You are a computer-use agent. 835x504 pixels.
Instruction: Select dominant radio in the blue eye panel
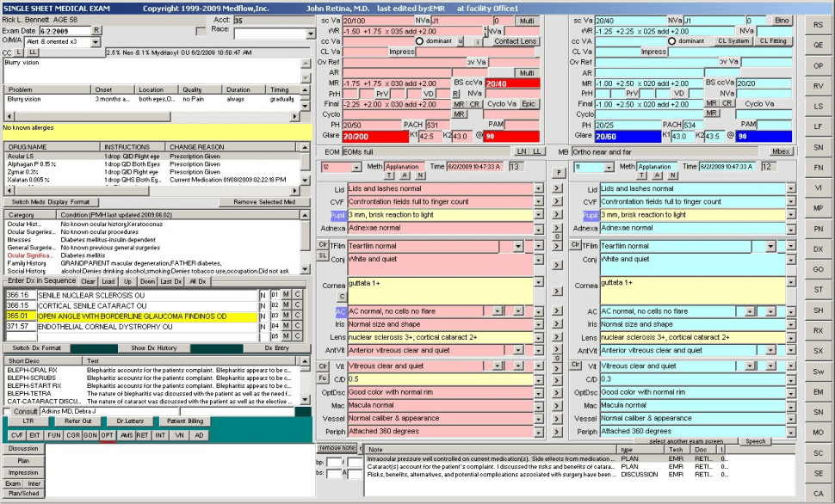(x=671, y=41)
